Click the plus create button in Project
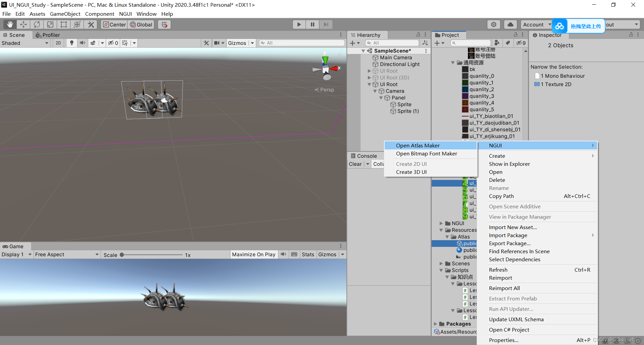This screenshot has height=345, width=644. tap(439, 43)
